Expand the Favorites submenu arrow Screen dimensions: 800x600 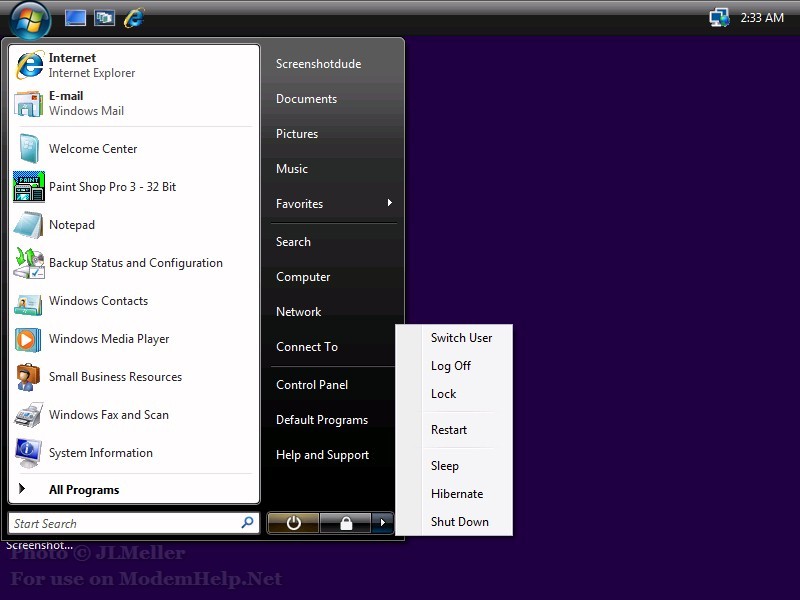389,204
